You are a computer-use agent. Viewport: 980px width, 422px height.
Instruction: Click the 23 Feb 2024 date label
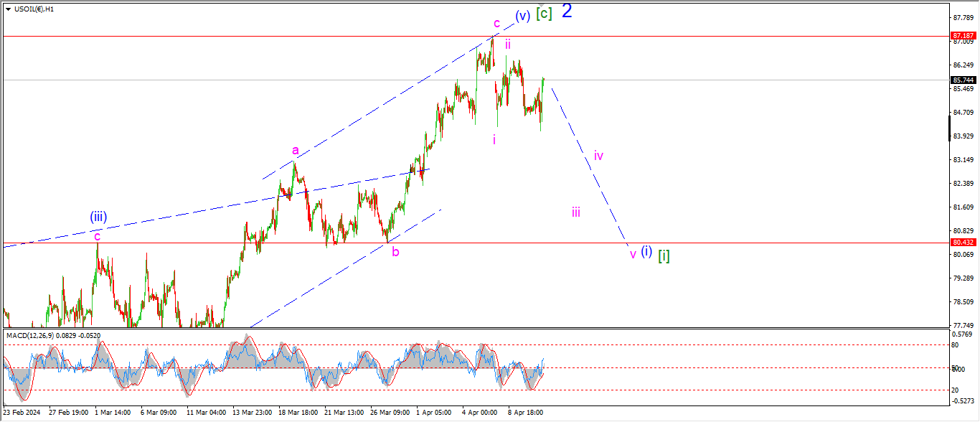click(22, 413)
